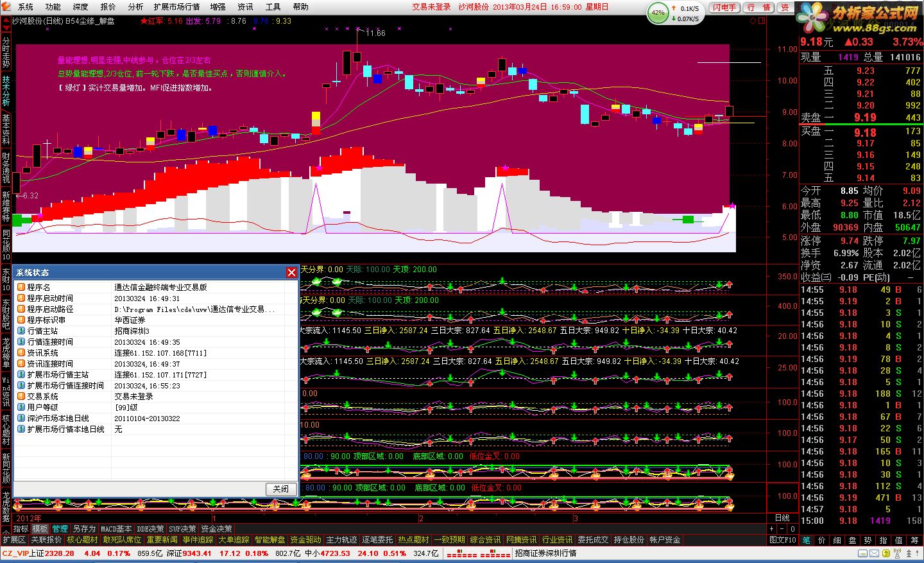Open the 功能 menu

(x=53, y=7)
